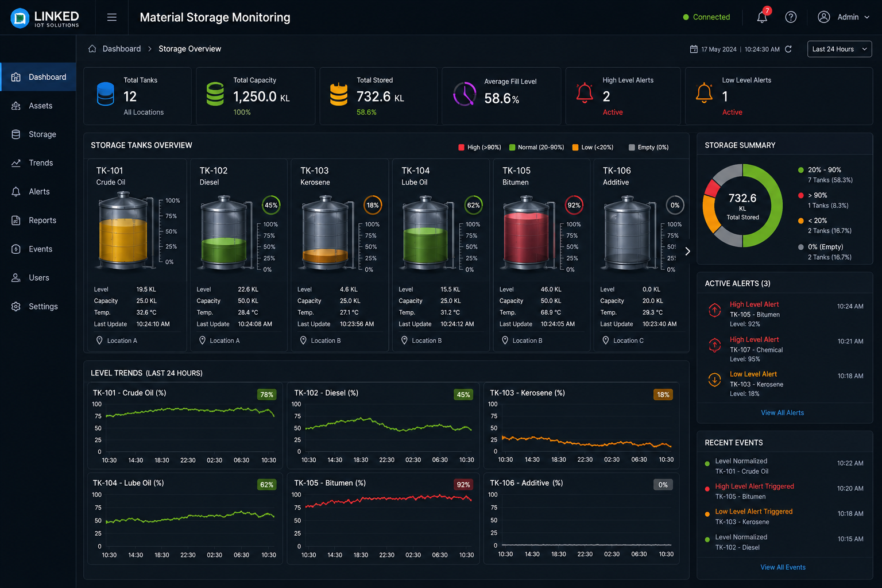Click the orange Low (<20%) legend swatch
This screenshot has width=882, height=588.
[x=575, y=148]
